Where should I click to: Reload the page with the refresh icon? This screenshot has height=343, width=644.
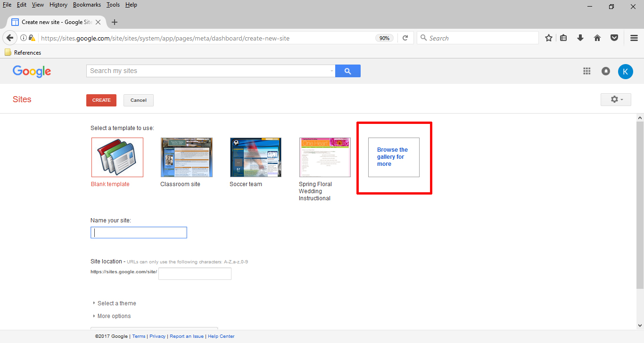[x=405, y=38]
